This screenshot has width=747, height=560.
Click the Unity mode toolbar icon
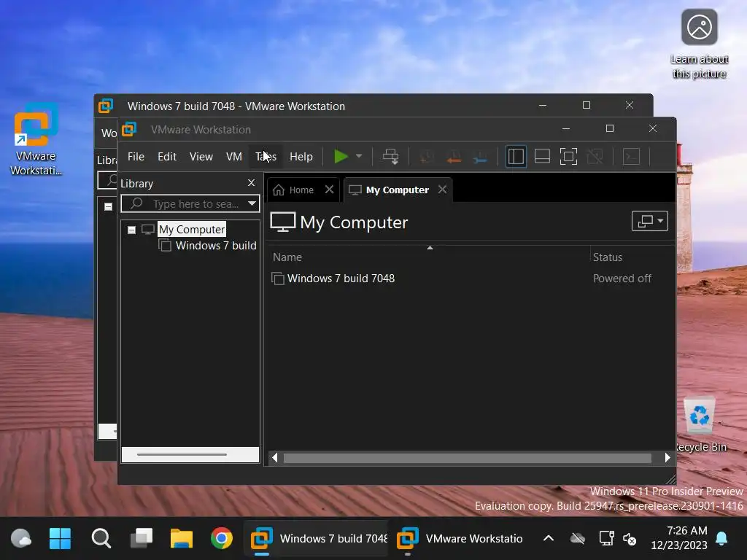(595, 156)
